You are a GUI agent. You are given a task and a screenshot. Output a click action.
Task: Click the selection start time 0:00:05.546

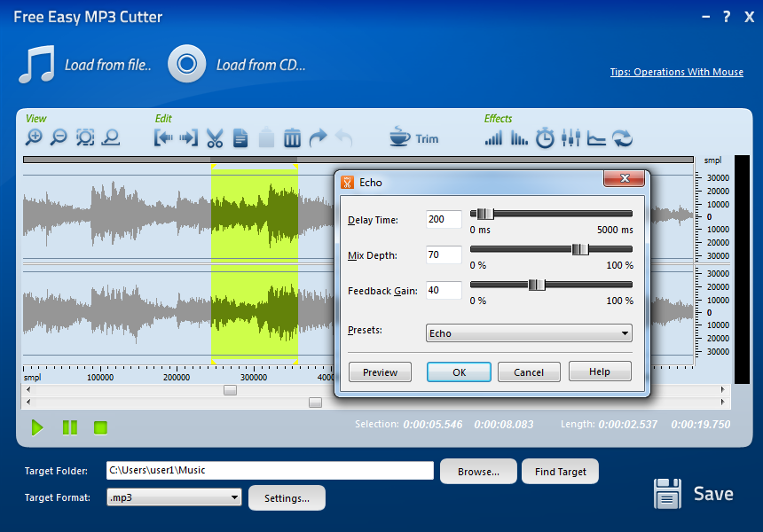[x=433, y=425]
